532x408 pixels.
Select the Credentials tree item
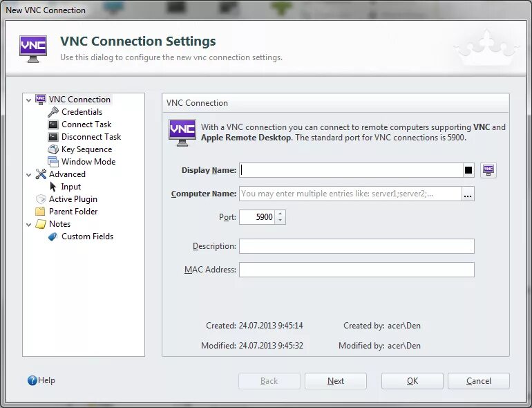pyautogui.click(x=82, y=112)
